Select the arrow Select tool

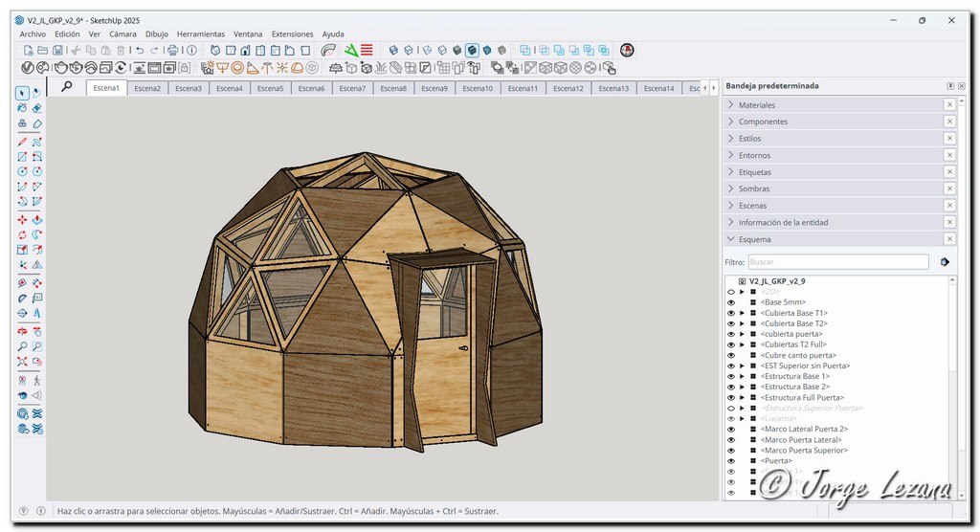[x=22, y=93]
